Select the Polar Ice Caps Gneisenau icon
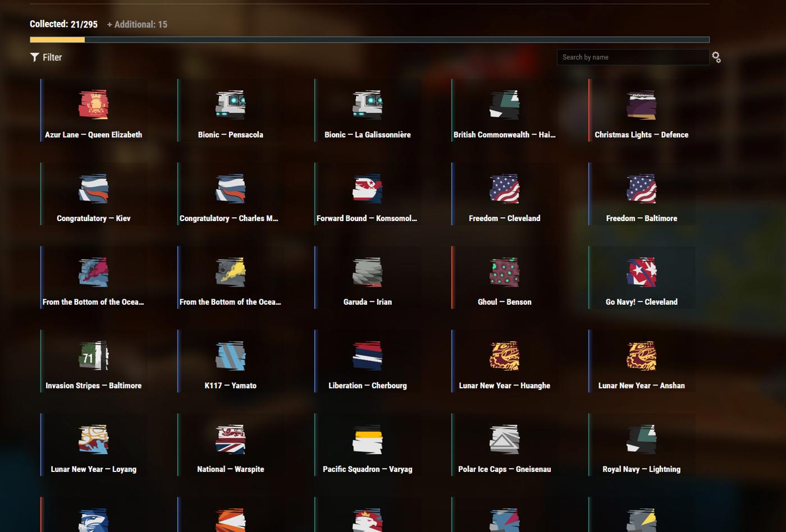This screenshot has width=786, height=532. (504, 439)
